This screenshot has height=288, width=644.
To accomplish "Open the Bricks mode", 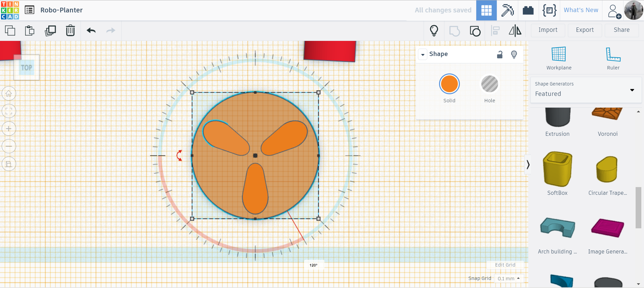I will click(528, 10).
